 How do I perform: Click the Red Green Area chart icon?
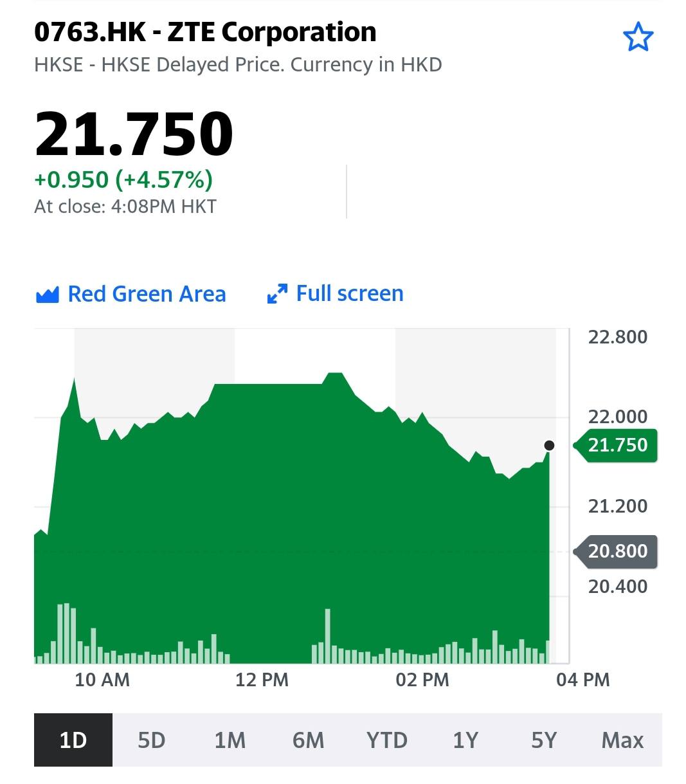[x=48, y=295]
